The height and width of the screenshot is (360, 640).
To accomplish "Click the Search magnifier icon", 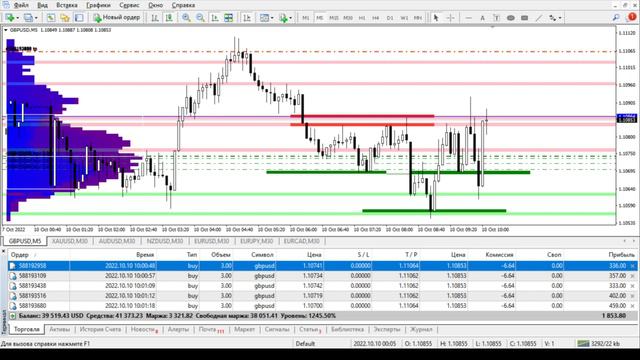I will (616, 18).
